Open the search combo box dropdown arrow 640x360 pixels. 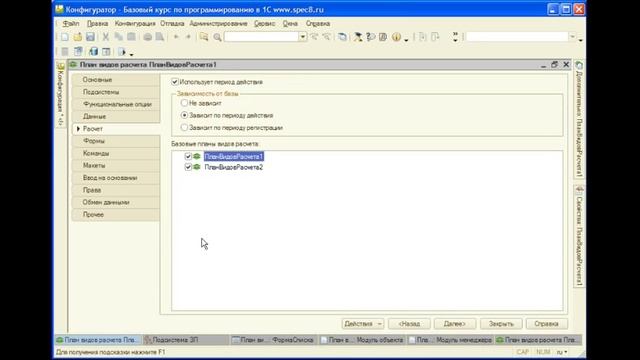point(302,37)
